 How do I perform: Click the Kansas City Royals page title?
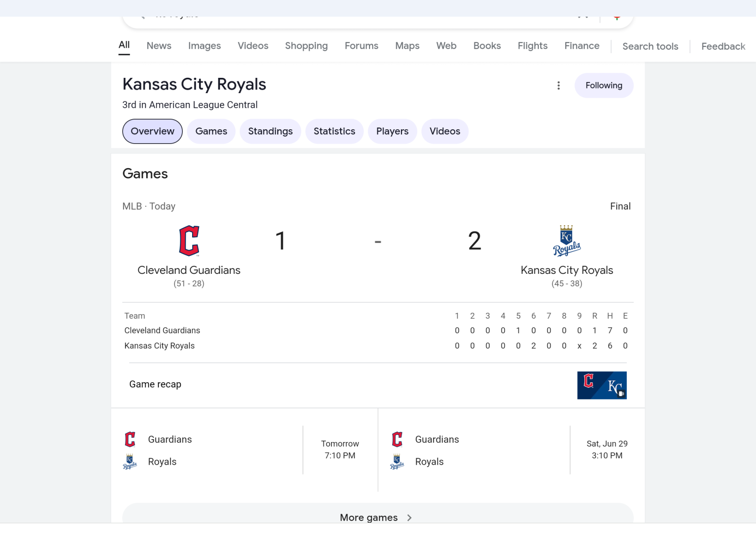[194, 84]
